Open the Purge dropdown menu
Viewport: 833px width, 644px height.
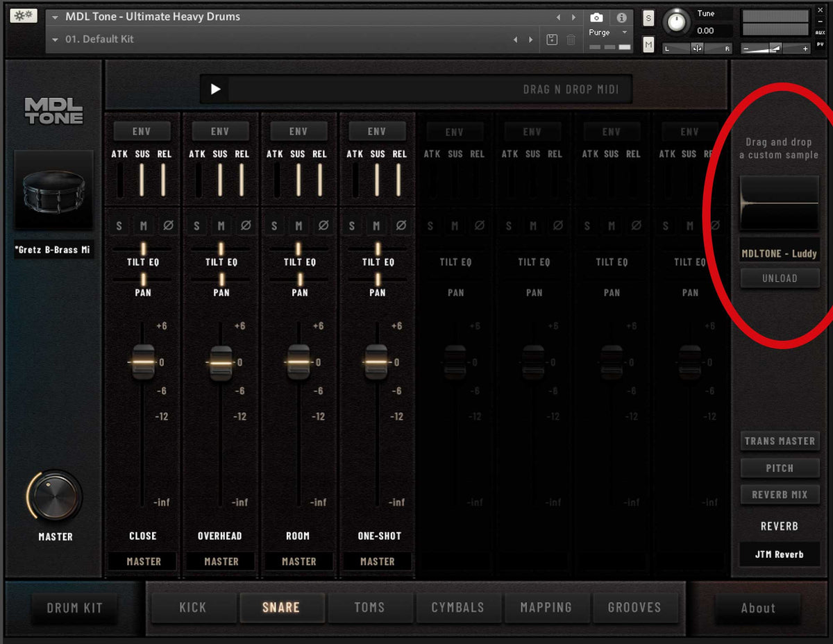click(x=608, y=33)
